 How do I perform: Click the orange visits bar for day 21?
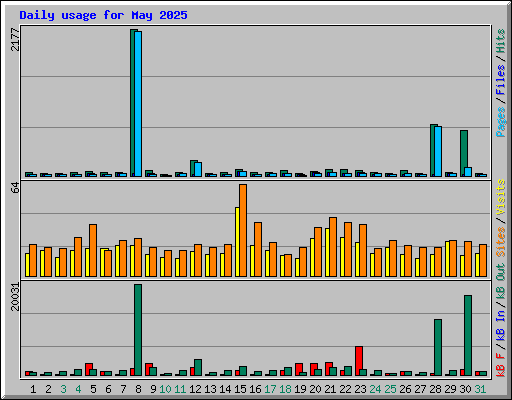333,247
